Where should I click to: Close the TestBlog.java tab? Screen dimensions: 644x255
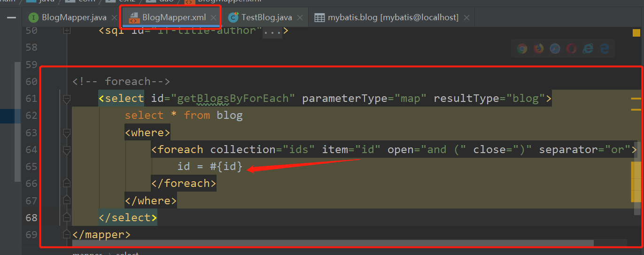tap(300, 18)
